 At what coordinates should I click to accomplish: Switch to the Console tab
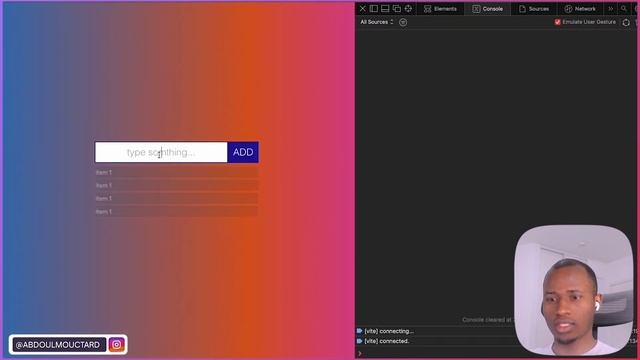pos(488,9)
